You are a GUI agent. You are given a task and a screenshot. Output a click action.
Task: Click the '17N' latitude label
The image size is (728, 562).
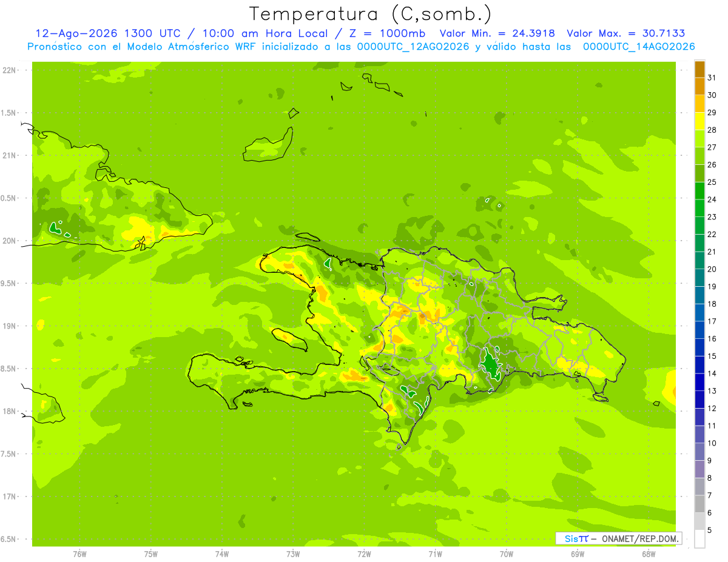coord(10,497)
